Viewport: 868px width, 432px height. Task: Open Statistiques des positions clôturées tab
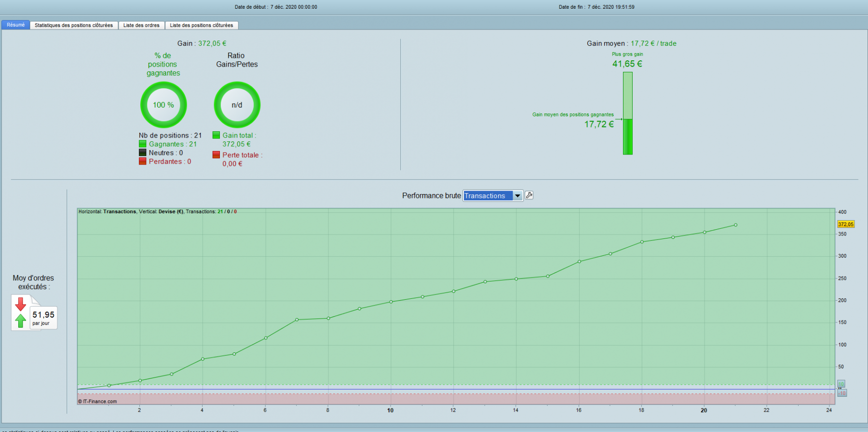[74, 25]
